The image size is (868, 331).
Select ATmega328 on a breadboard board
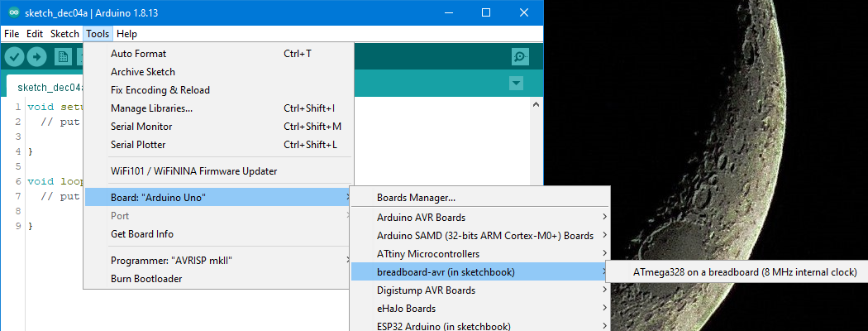pos(737,272)
